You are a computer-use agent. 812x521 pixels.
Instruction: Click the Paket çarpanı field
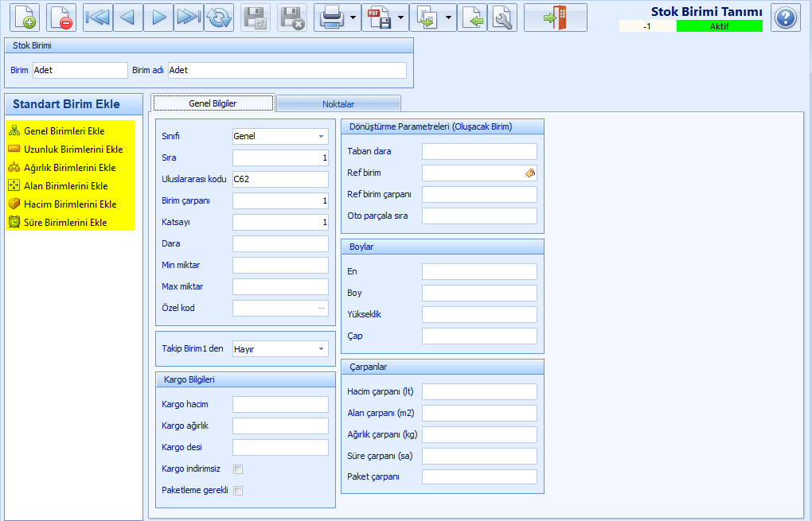479,477
